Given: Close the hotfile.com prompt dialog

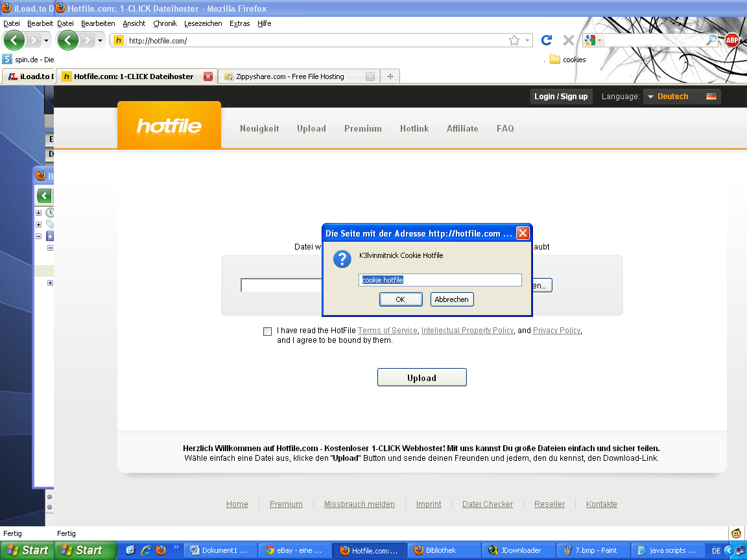Looking at the screenshot, I should 523,233.
